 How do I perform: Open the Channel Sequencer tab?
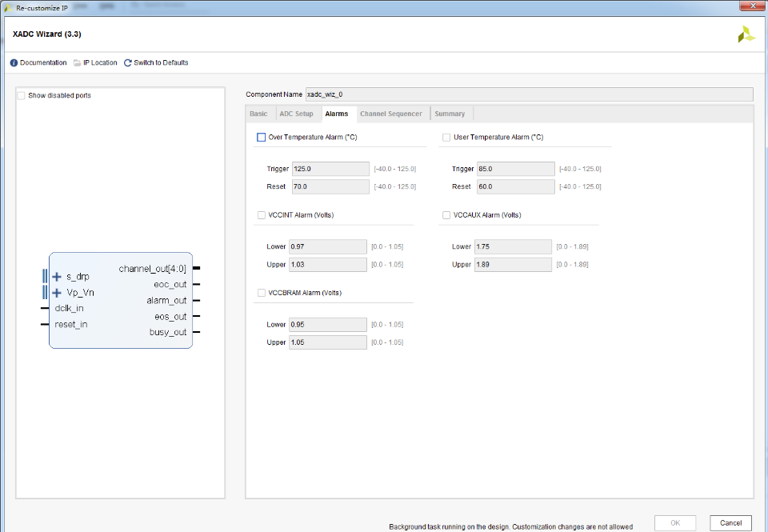391,114
